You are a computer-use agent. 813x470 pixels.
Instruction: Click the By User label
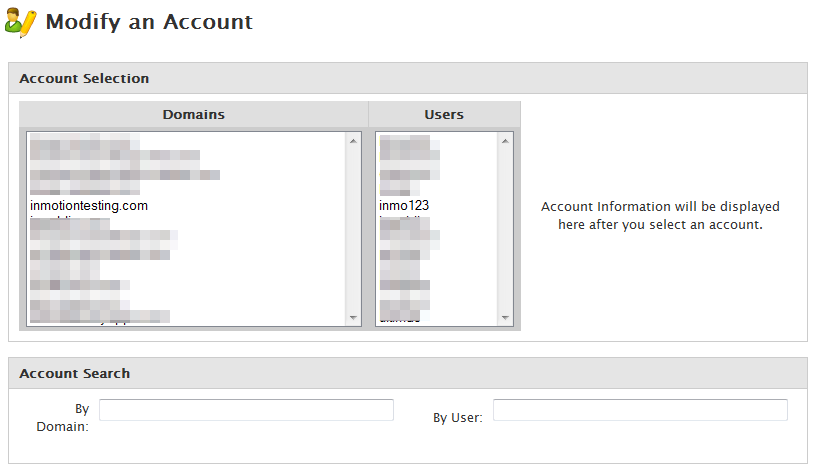pyautogui.click(x=457, y=417)
